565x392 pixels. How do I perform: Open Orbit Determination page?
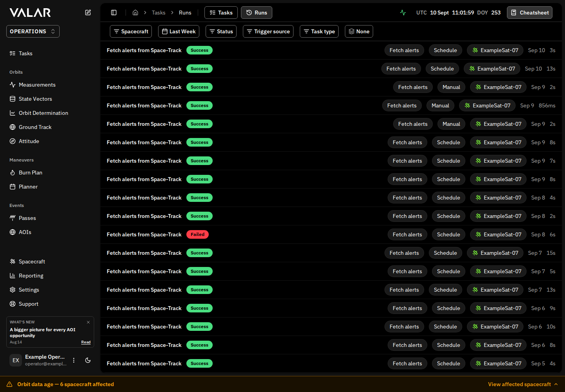(50, 113)
